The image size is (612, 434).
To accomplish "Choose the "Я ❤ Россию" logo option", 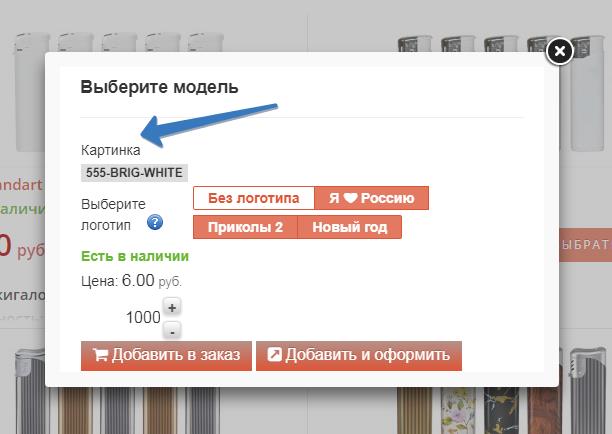I will [372, 198].
